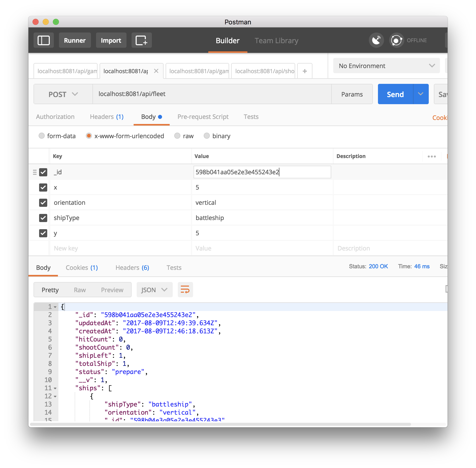Open a new window with the plus-window icon

tap(141, 40)
